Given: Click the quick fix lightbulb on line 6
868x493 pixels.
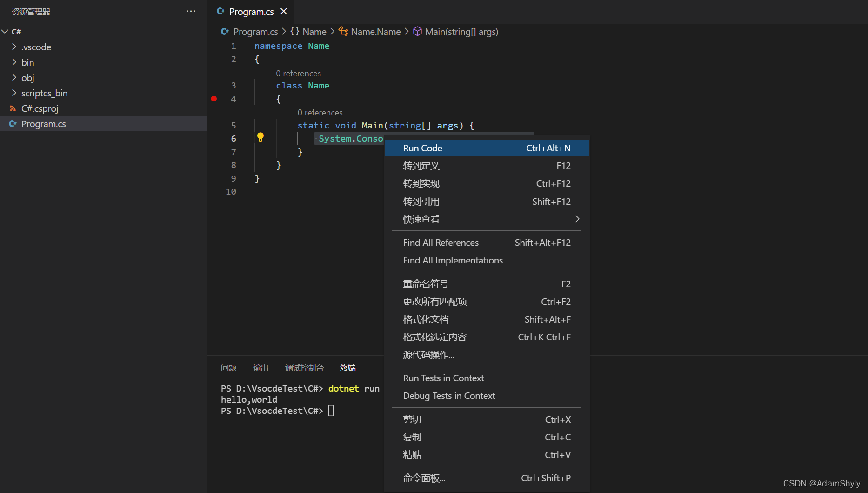Looking at the screenshot, I should click(x=260, y=137).
